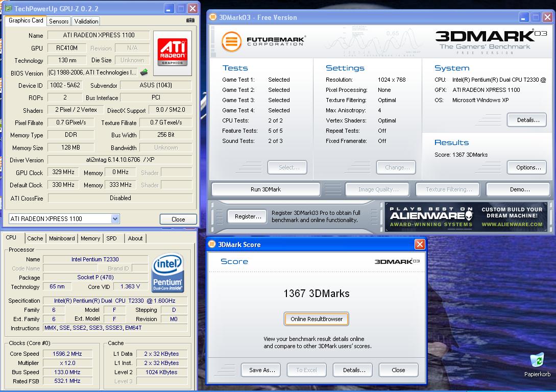This screenshot has height=392, width=556.
Task: Open system Details button in 3DMark03
Action: [x=527, y=120]
